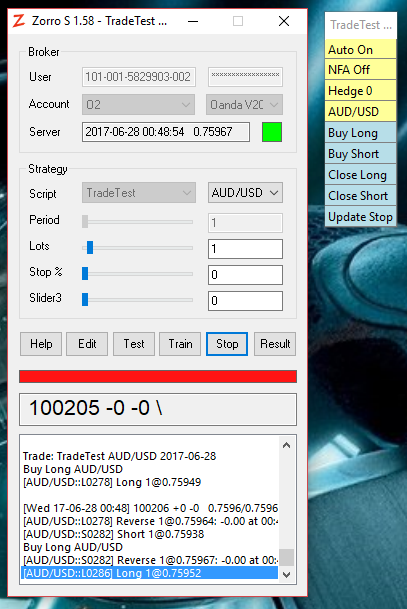The image size is (407, 609).
Task: Close the Zorro window
Action: 284,21
